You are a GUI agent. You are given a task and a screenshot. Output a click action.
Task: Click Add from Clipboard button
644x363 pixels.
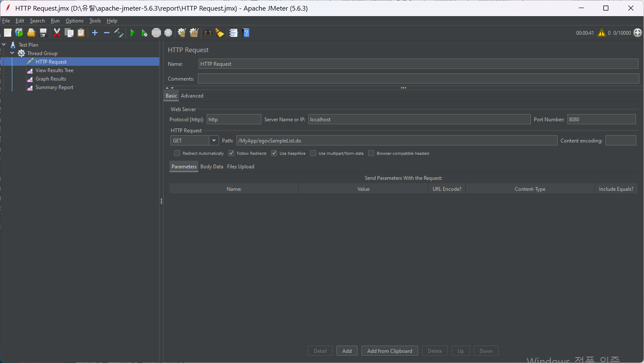click(x=390, y=351)
